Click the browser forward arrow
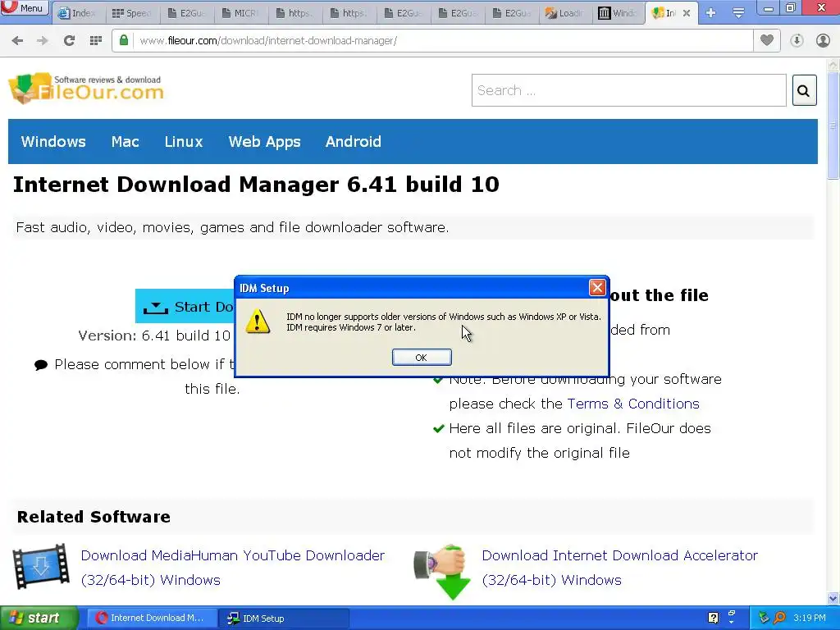This screenshot has height=630, width=840. click(x=43, y=41)
